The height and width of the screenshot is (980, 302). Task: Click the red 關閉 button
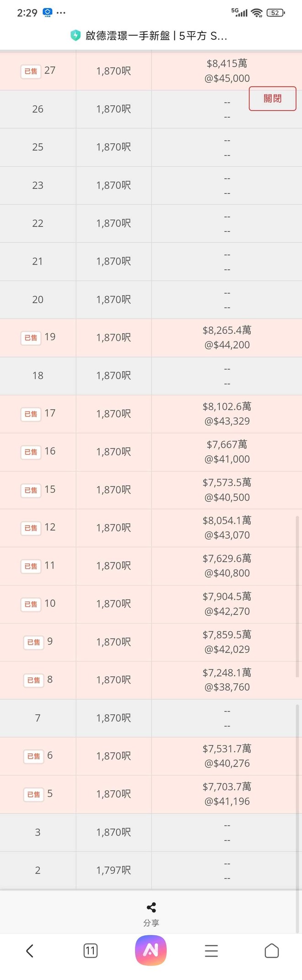[273, 98]
